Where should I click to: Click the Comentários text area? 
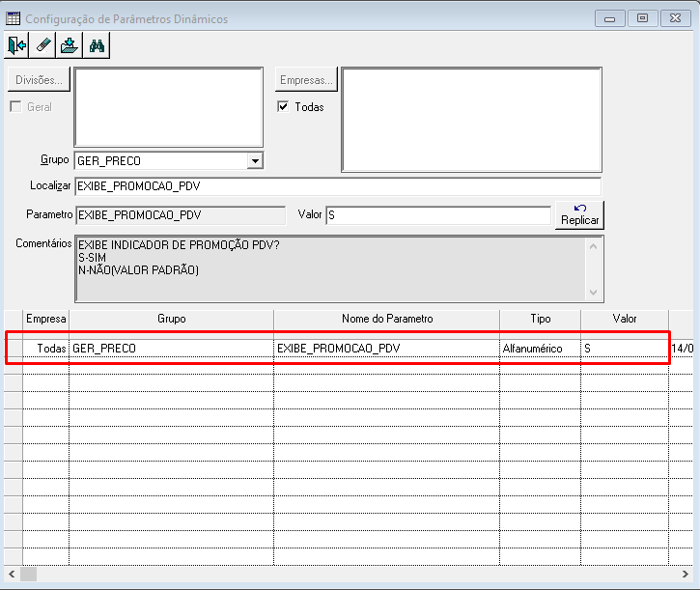click(x=331, y=268)
